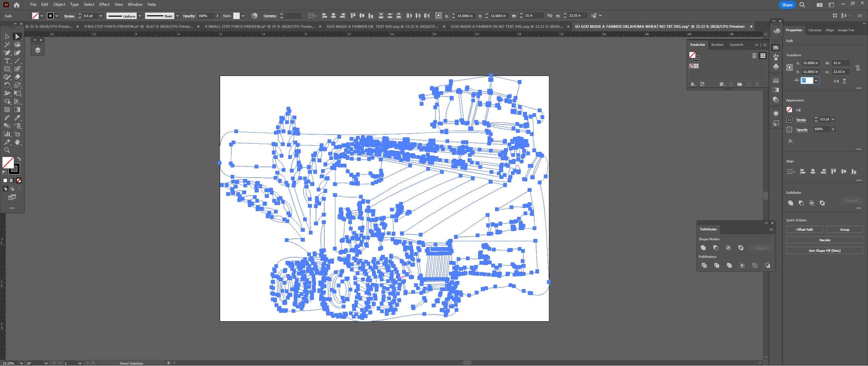This screenshot has height=366, width=868.
Task: Set paint mode to Color
Action: [5, 181]
